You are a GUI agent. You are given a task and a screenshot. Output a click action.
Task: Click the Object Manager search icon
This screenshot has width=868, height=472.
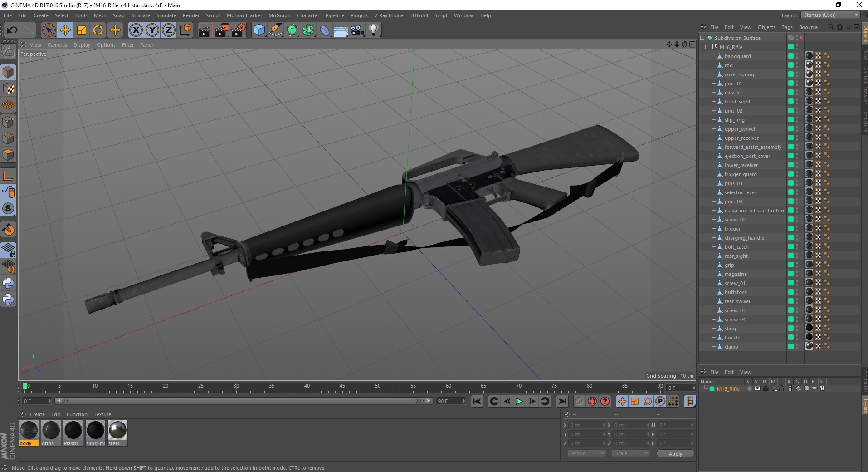coord(831,27)
